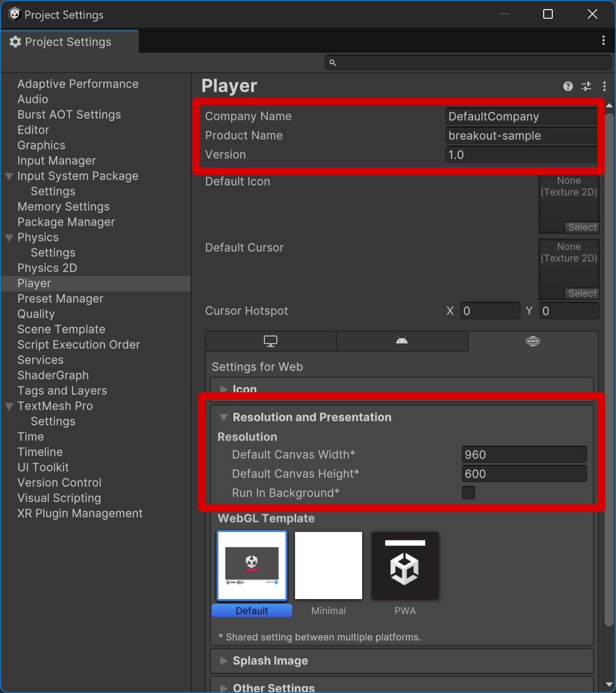Click the Default Canvas Height field

click(x=525, y=474)
